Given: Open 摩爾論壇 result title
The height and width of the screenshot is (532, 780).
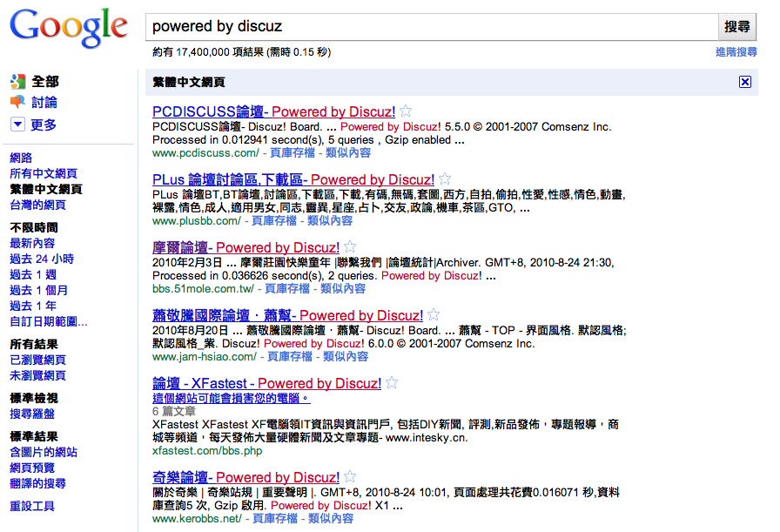Looking at the screenshot, I should pos(245,247).
